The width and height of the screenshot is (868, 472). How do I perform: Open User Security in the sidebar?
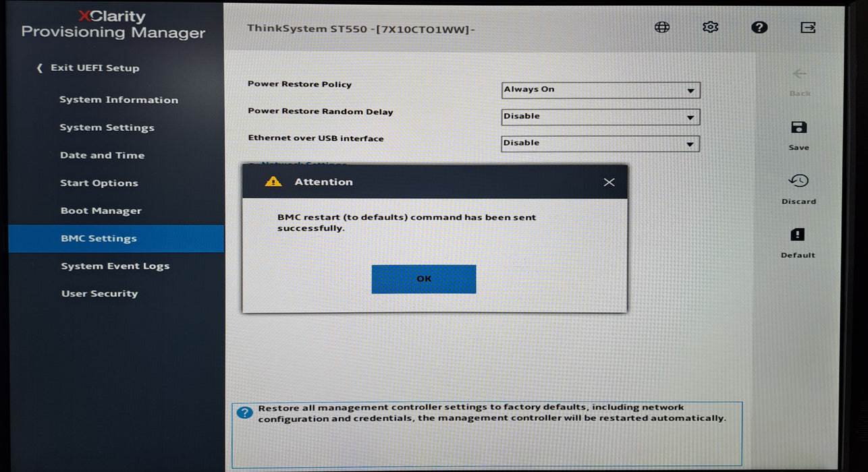[100, 294]
